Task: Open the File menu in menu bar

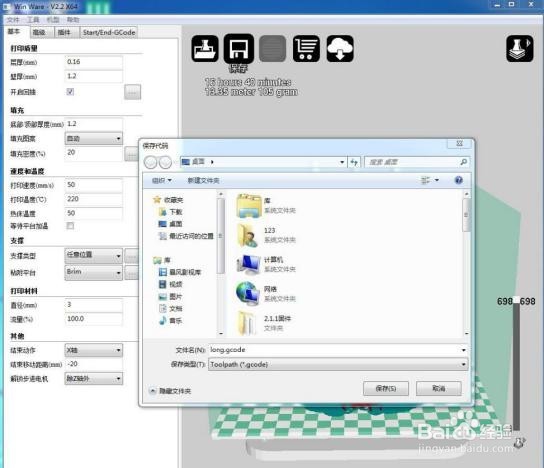Action: pos(13,20)
